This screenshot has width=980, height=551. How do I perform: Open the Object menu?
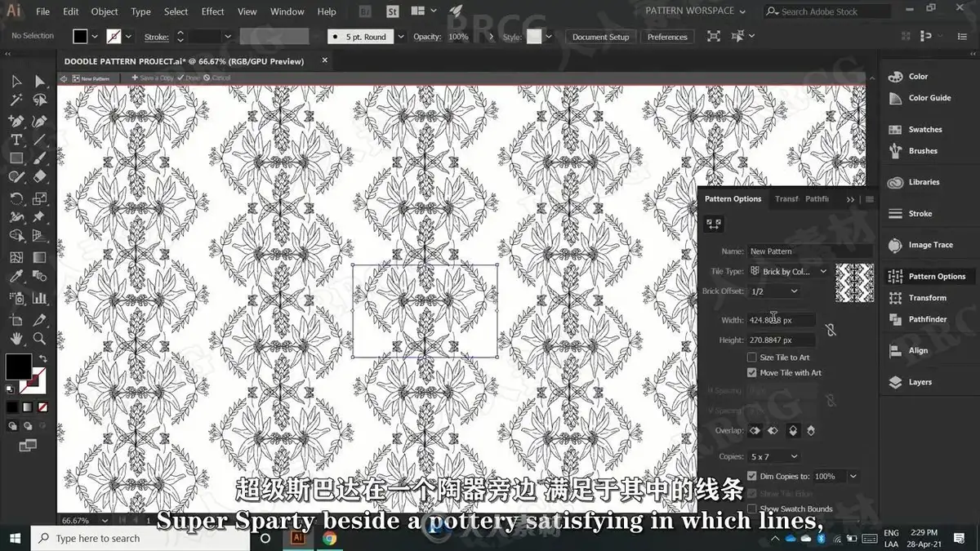[x=105, y=11]
